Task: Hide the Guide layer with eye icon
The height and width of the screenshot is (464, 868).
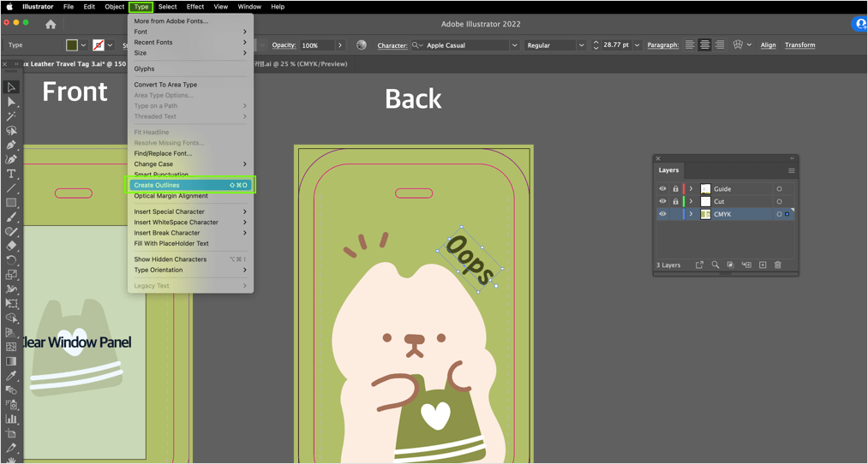Action: [x=662, y=188]
